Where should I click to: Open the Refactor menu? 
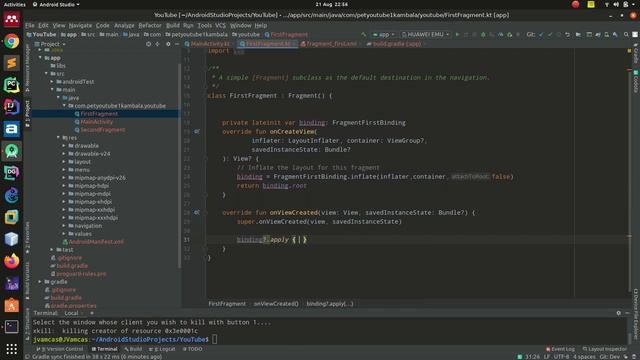(x=150, y=25)
